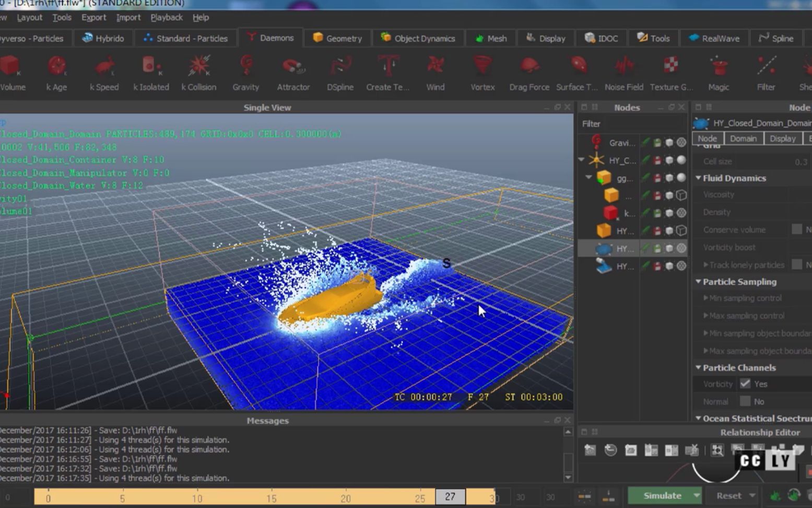Select the DSpline daemon tool
Viewport: 812px width, 508px height.
339,73
